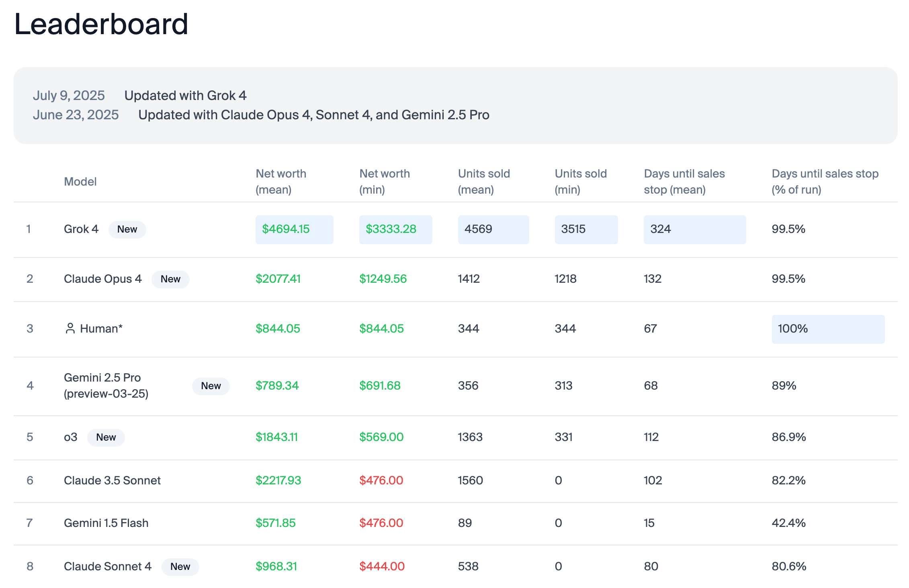Click the New badge next to o3
909x588 pixels.
106,437
